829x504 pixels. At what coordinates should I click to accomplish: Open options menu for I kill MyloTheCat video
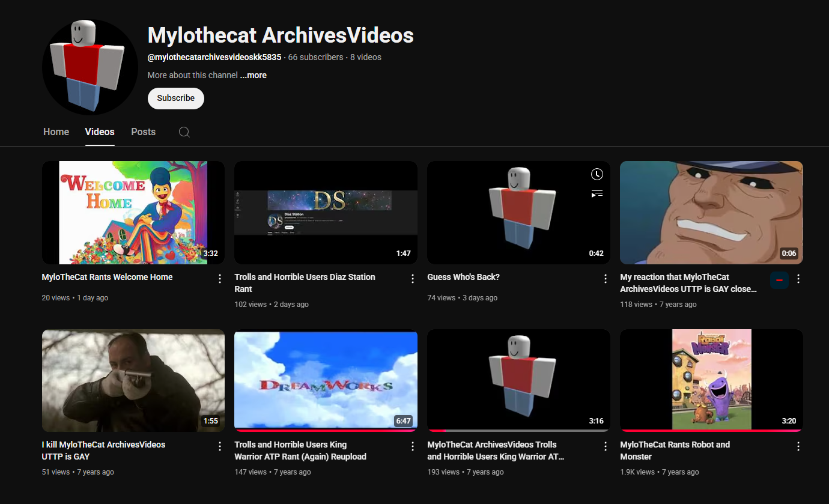pyautogui.click(x=220, y=446)
